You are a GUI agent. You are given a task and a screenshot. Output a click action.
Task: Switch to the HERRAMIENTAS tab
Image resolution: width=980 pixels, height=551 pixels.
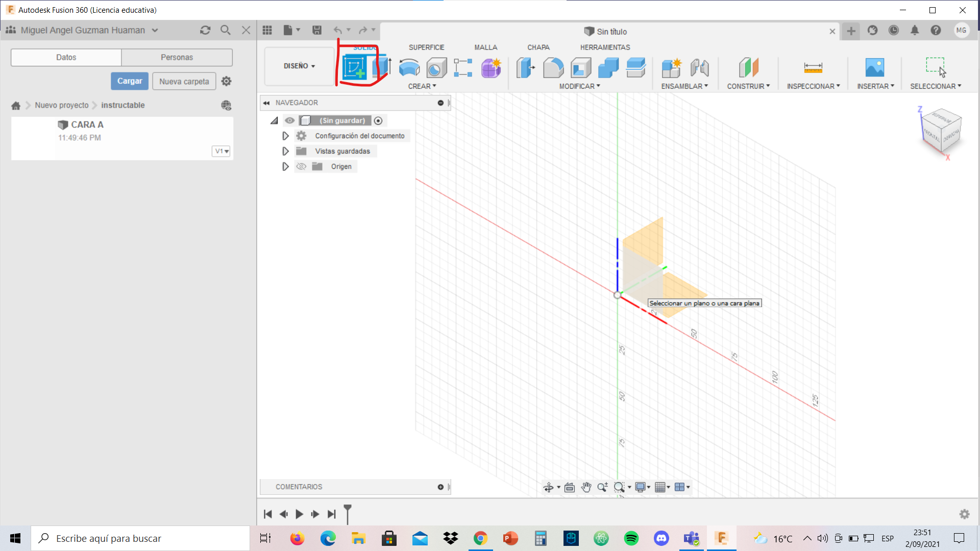(x=605, y=47)
